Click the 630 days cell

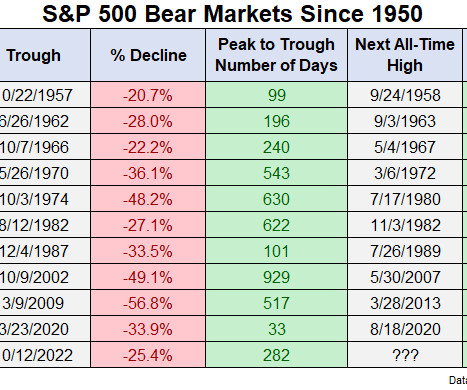pyautogui.click(x=276, y=199)
